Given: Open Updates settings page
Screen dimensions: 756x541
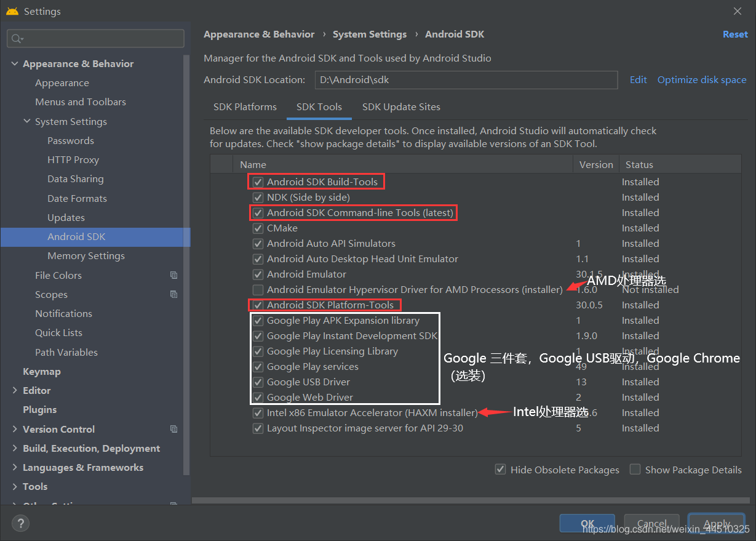Looking at the screenshot, I should coord(66,217).
